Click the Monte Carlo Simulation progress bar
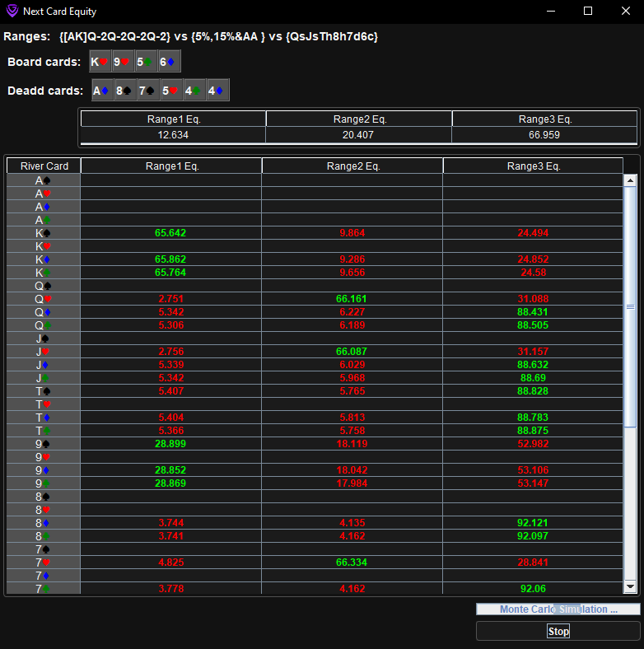This screenshot has width=644, height=649. pos(558,609)
